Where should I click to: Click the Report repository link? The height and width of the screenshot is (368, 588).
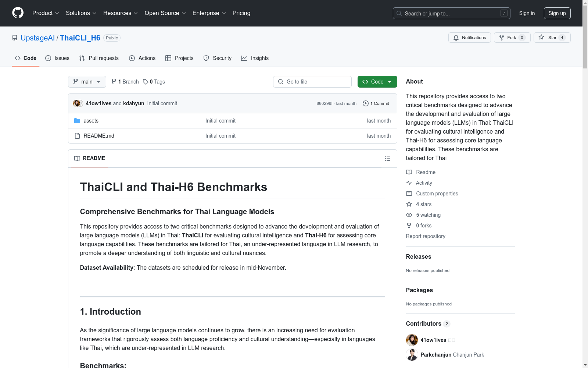pyautogui.click(x=426, y=236)
